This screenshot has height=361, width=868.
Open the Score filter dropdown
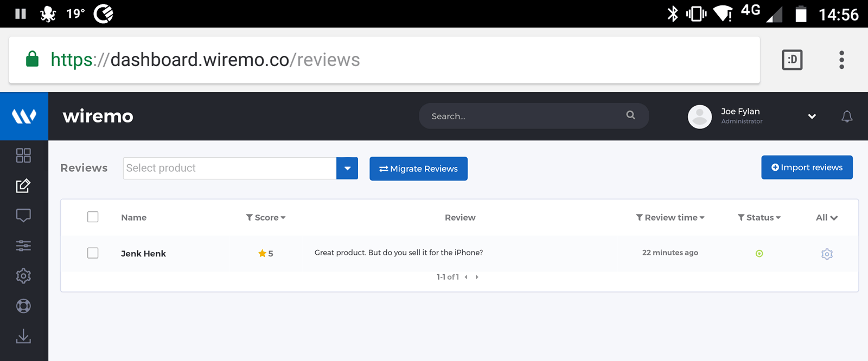tap(266, 217)
